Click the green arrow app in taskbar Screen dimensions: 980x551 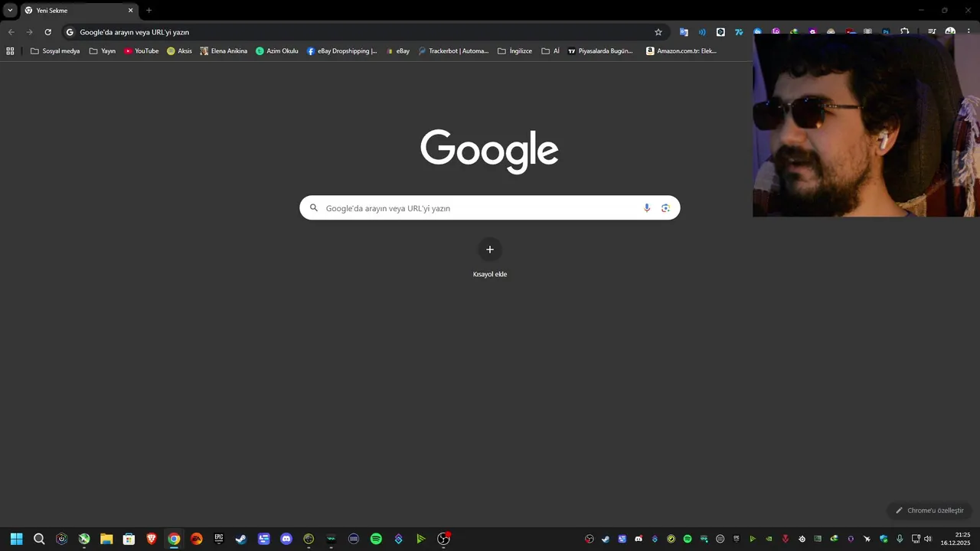point(420,539)
